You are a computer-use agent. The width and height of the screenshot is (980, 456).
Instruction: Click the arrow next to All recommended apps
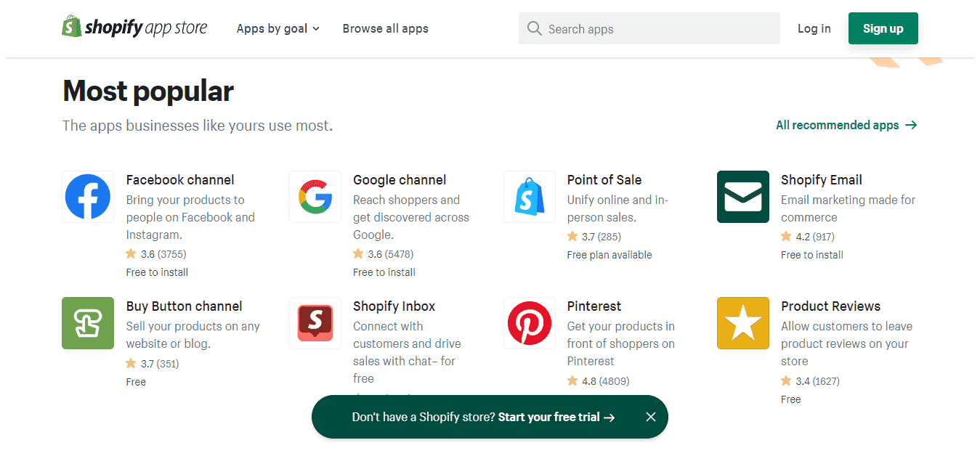coord(911,125)
